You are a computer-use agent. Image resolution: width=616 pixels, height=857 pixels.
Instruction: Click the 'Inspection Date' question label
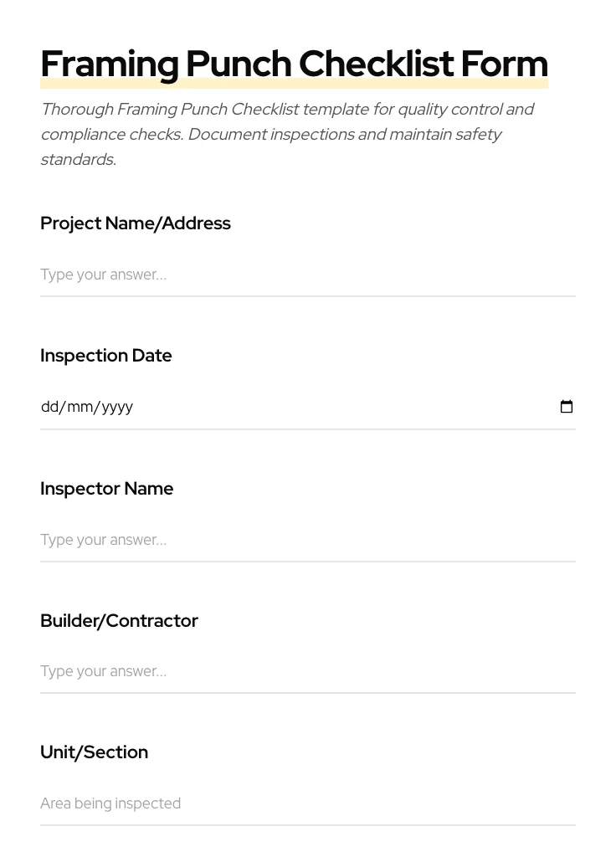pos(105,356)
